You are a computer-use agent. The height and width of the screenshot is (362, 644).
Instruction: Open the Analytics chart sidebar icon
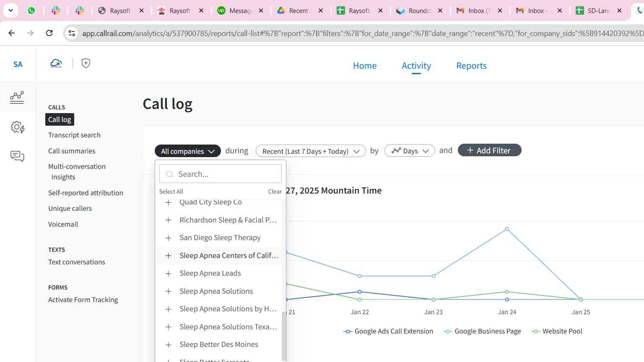pyautogui.click(x=17, y=97)
